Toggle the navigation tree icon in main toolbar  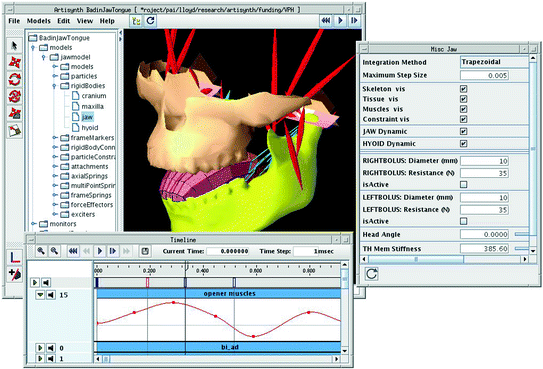136,21
